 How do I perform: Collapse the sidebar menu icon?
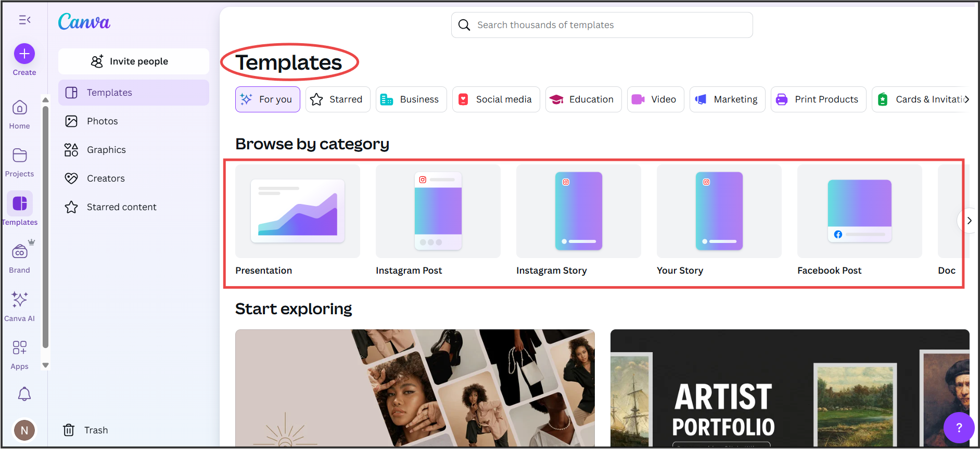[24, 20]
